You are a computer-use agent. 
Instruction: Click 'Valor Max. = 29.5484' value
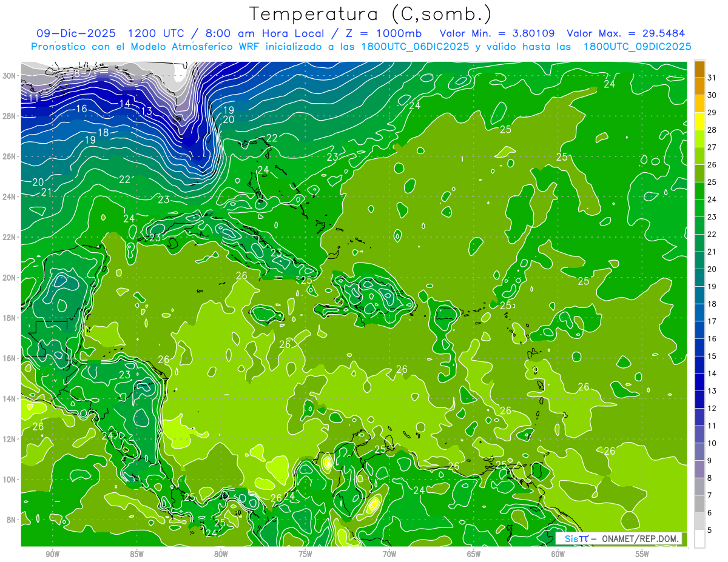[x=625, y=33]
